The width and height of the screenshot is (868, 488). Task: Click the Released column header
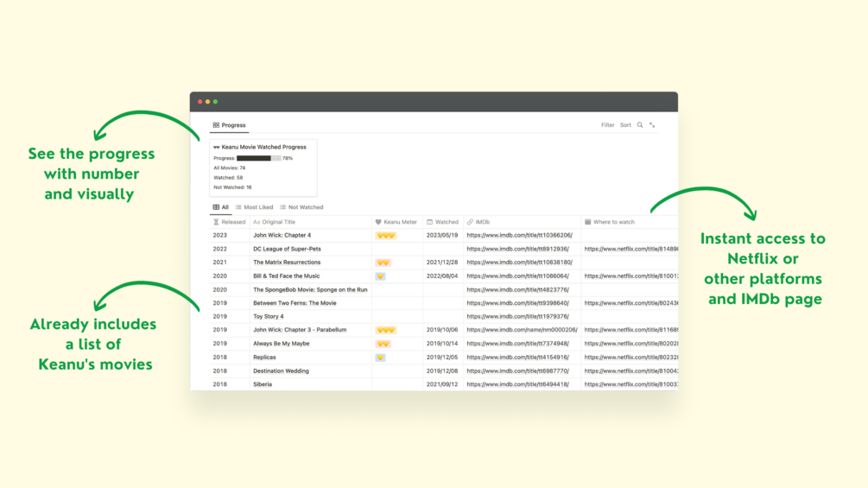pos(229,222)
